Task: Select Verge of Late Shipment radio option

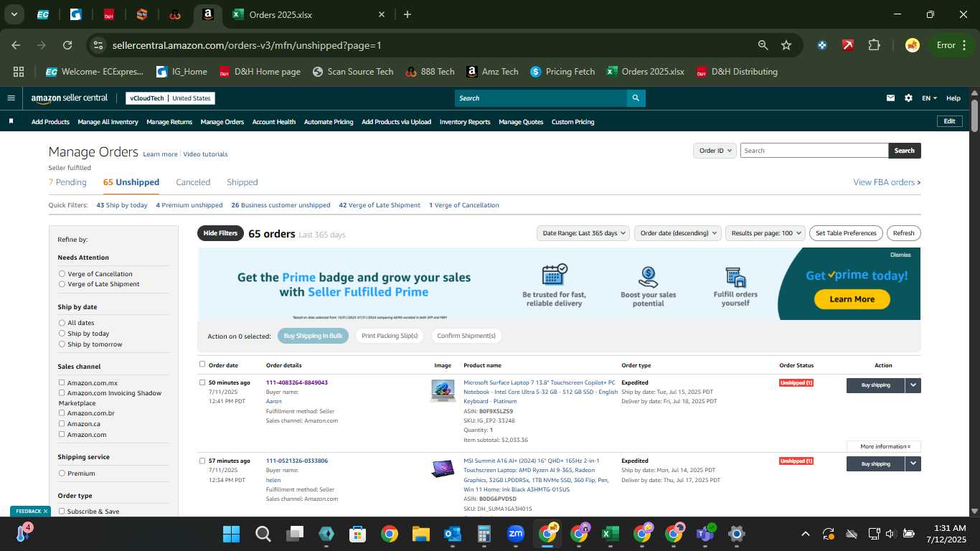Action: point(62,284)
